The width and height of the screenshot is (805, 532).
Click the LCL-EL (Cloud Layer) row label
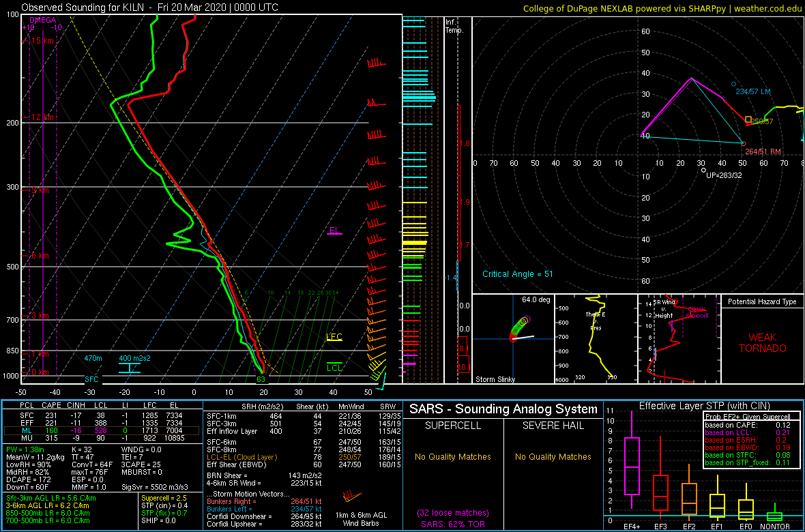(241, 457)
